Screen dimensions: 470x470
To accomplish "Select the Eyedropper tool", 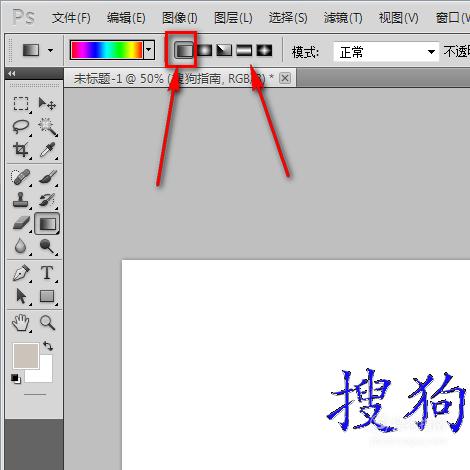I will [x=47, y=150].
